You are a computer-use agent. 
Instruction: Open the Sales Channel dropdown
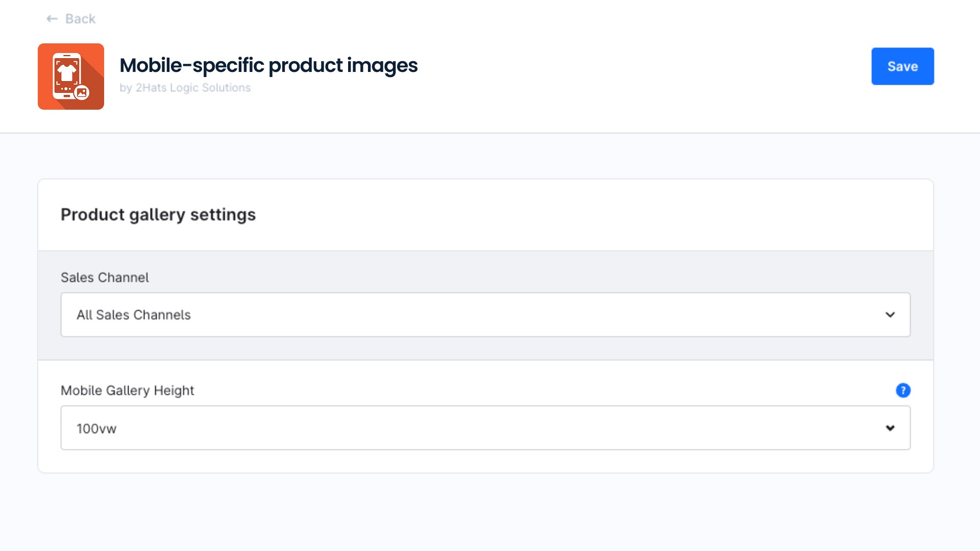(x=485, y=315)
